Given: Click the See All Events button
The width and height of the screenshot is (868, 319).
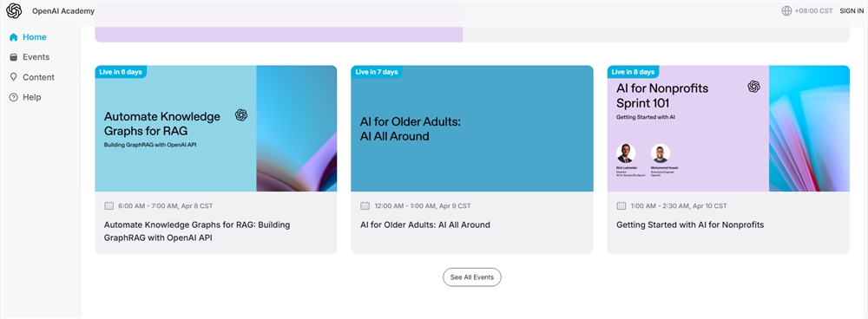Looking at the screenshot, I should pyautogui.click(x=471, y=277).
